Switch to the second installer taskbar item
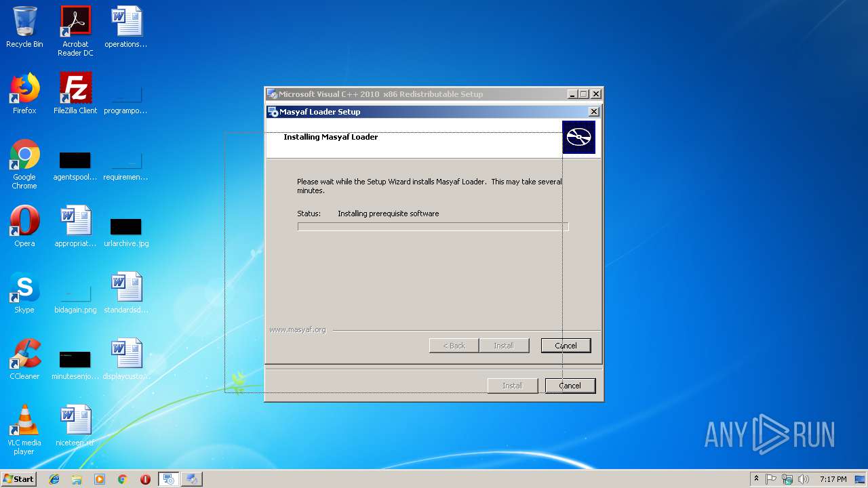The width and height of the screenshot is (868, 488). 192,479
